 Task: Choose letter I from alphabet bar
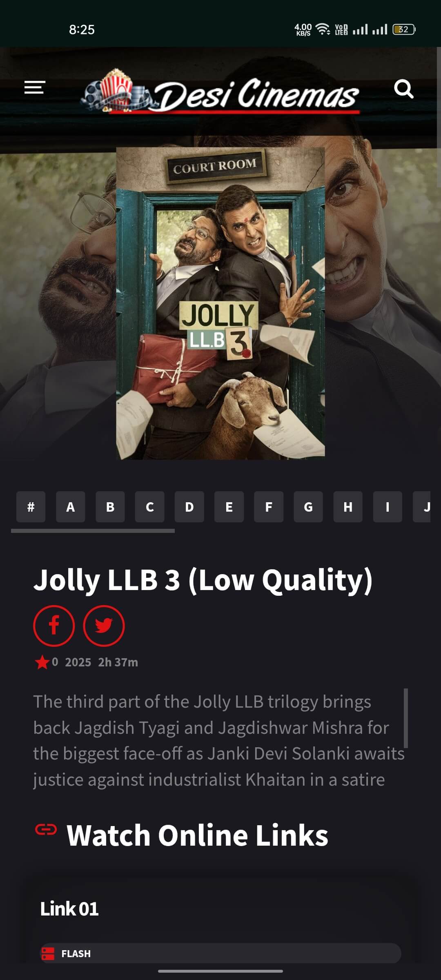(x=388, y=507)
